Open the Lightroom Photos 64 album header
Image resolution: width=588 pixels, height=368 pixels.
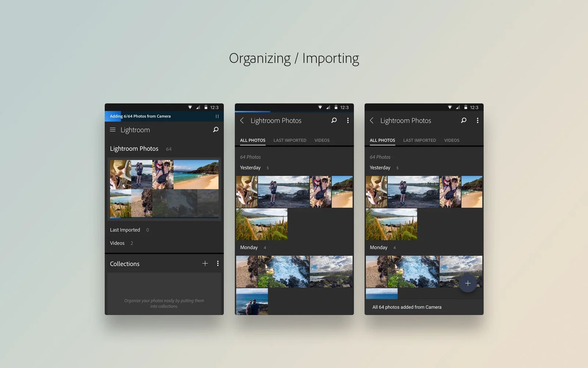coord(141,149)
